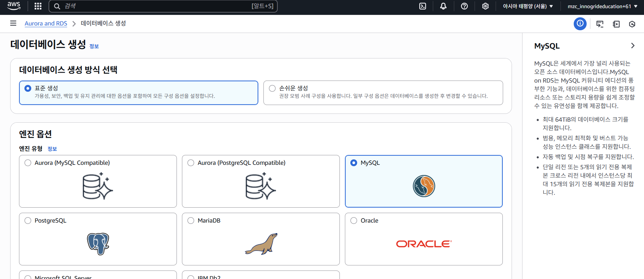This screenshot has width=644, height=279.
Task: Click the MariaDB seal logo
Action: click(261, 244)
